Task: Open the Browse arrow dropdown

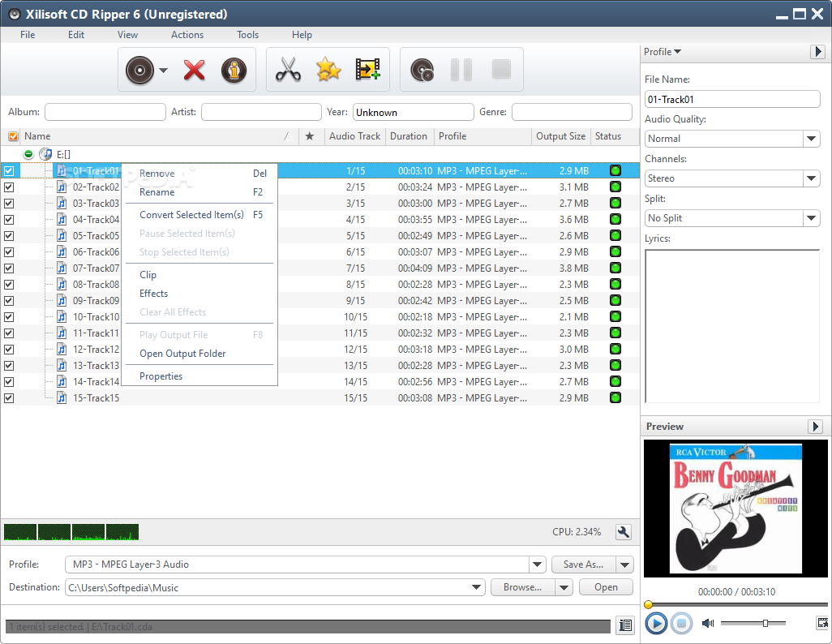Action: (x=564, y=587)
